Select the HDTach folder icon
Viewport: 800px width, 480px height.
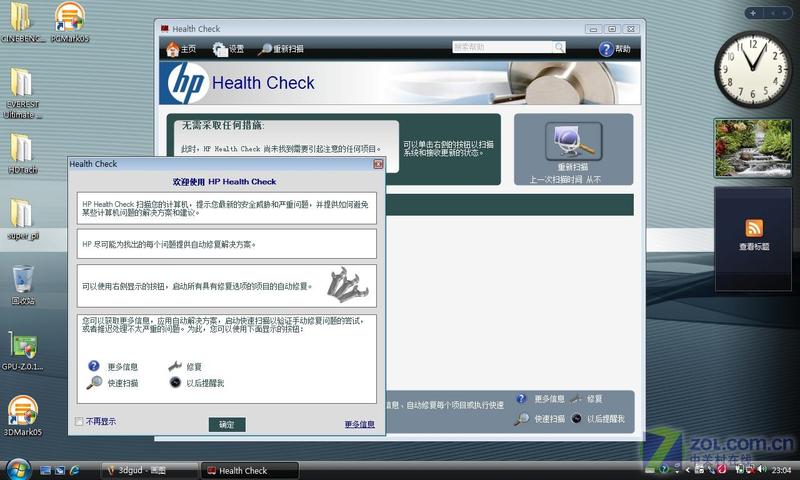click(22, 153)
